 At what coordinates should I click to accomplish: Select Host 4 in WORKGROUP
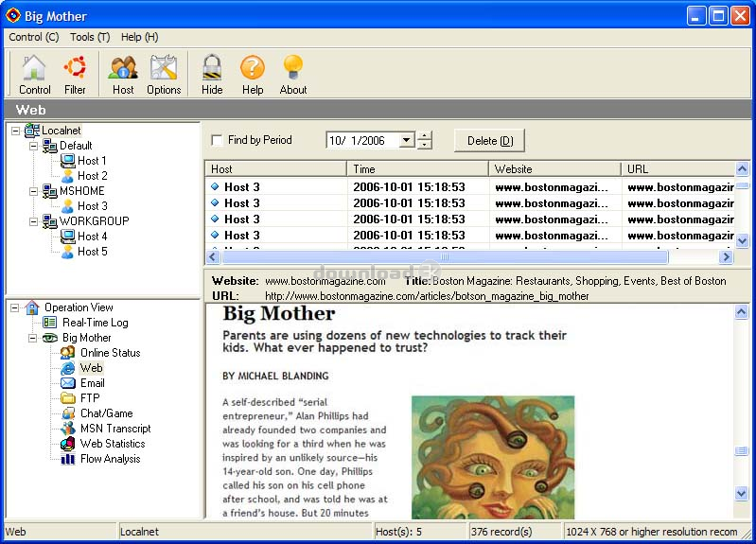pyautogui.click(x=92, y=237)
